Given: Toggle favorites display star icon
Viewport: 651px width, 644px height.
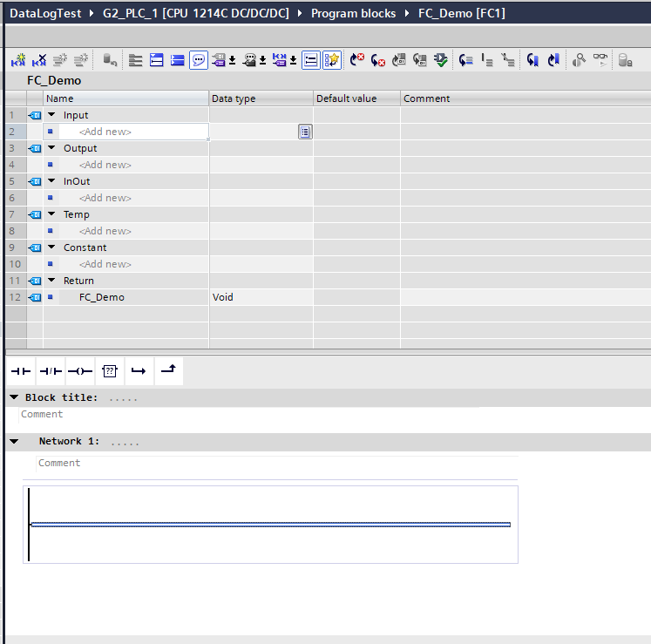Looking at the screenshot, I should pyautogui.click(x=332, y=60).
